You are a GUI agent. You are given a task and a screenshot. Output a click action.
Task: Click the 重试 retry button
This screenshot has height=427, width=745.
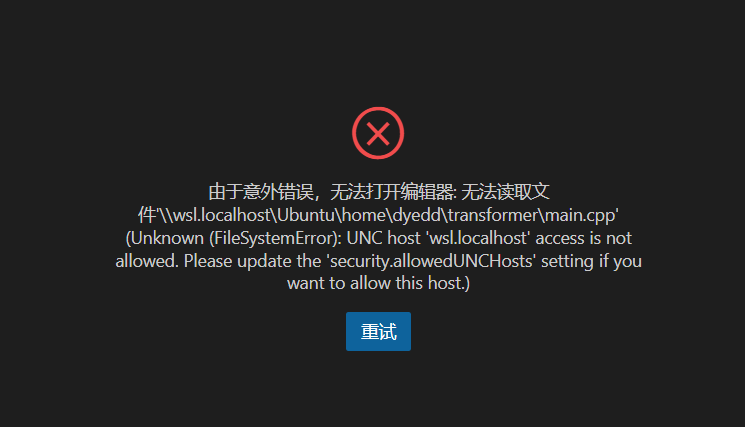point(378,332)
